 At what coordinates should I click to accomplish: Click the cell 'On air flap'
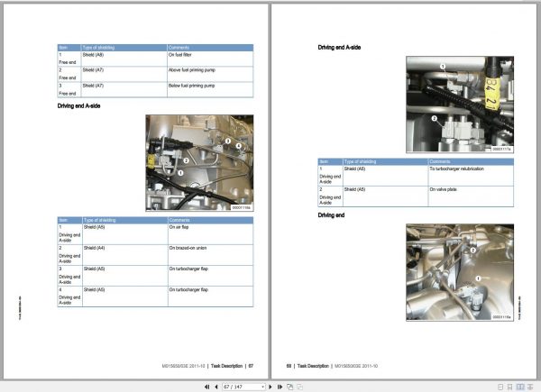210,234
